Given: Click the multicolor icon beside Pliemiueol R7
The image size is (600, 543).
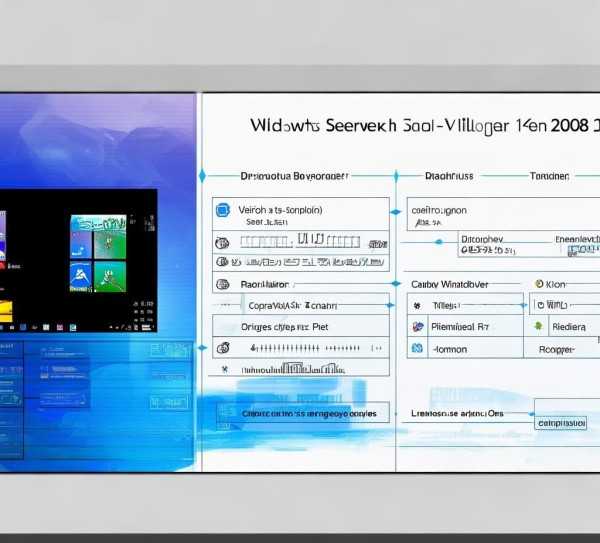Looking at the screenshot, I should point(418,326).
